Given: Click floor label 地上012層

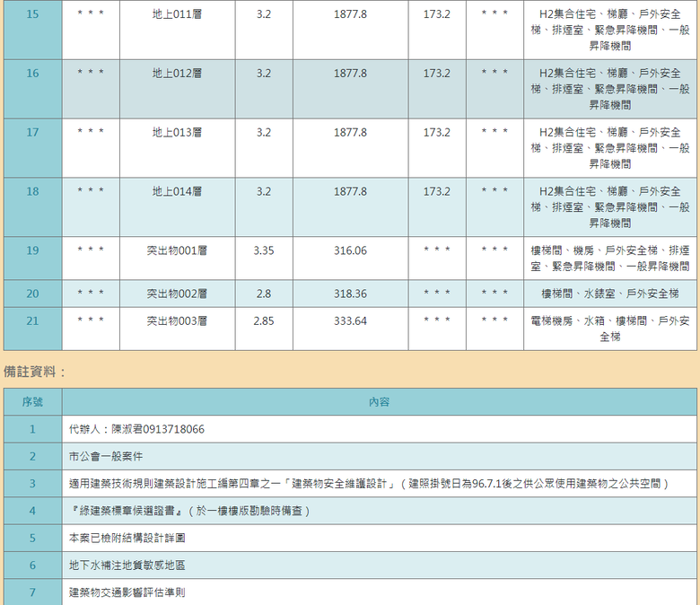Looking at the screenshot, I should [177, 74].
